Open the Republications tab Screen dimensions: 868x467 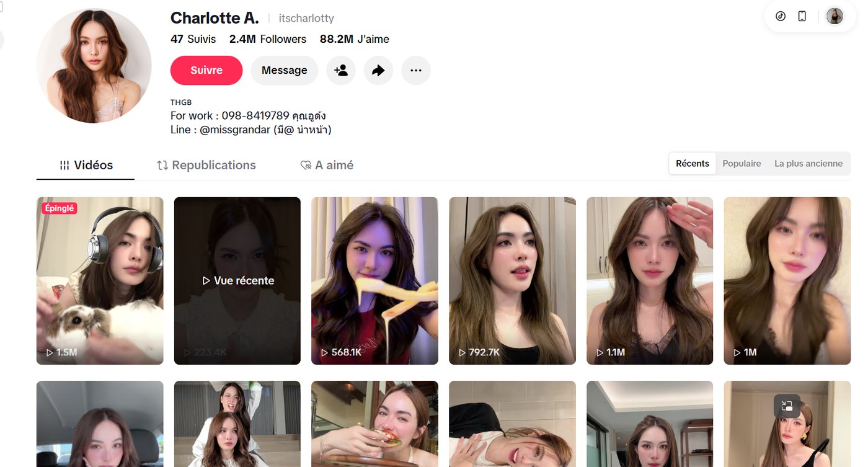pyautogui.click(x=206, y=165)
